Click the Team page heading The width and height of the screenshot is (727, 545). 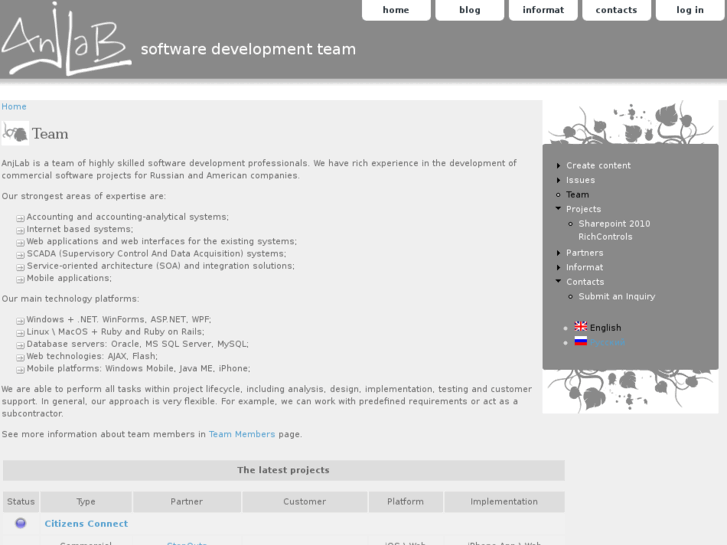point(50,134)
